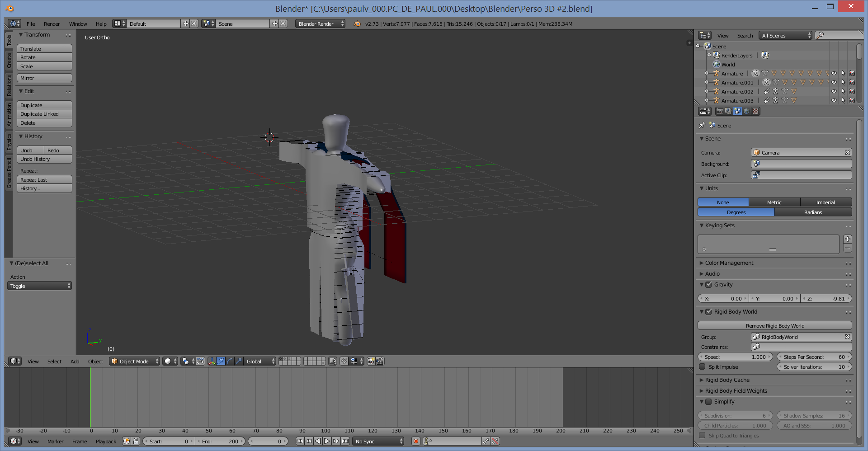The image size is (868, 451).
Task: Toggle renderability camera for Armature.003
Action: (x=852, y=100)
